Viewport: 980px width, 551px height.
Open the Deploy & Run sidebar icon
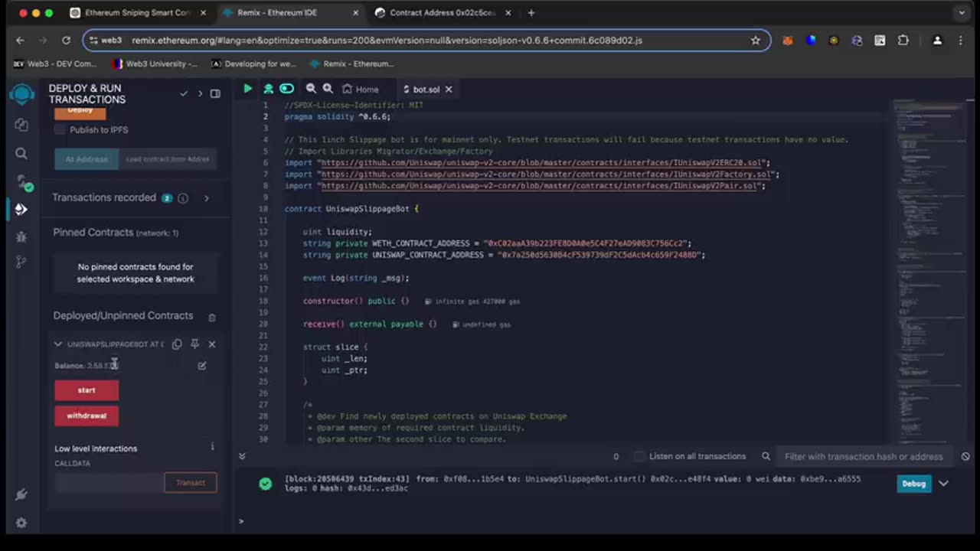click(21, 209)
